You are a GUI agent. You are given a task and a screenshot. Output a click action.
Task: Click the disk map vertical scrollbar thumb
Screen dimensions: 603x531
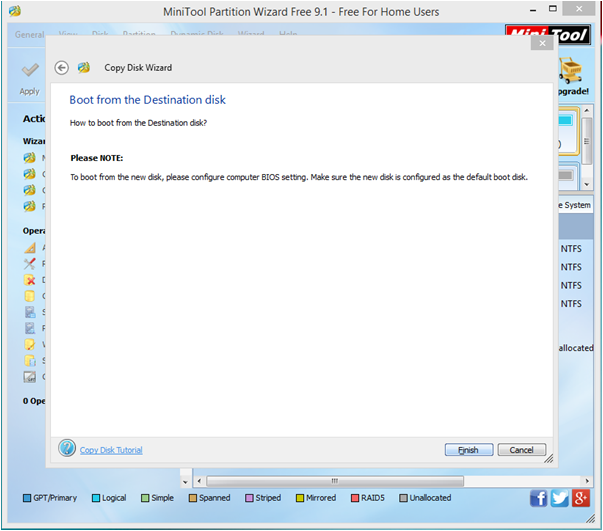pyautogui.click(x=586, y=141)
